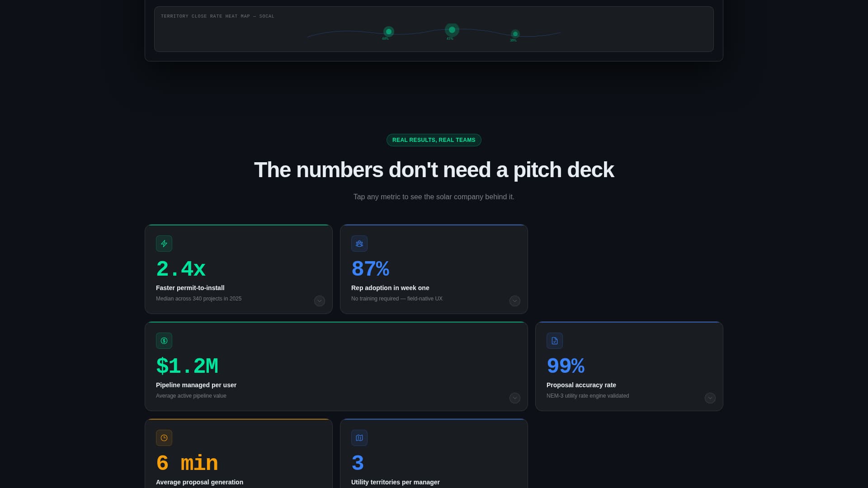Click the 44% heat map marker
The height and width of the screenshot is (488, 868).
pos(389,32)
